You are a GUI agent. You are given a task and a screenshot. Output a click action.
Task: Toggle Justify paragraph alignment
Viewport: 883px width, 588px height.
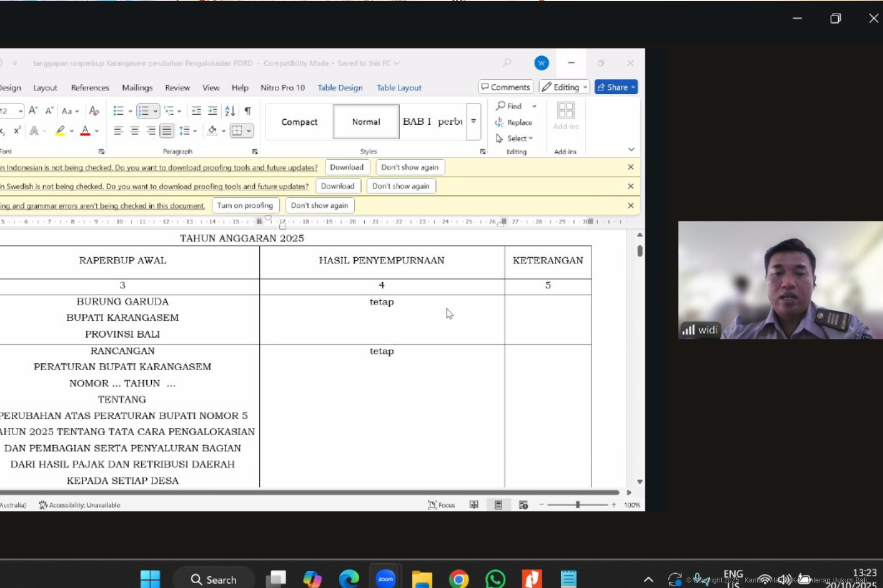point(167,131)
